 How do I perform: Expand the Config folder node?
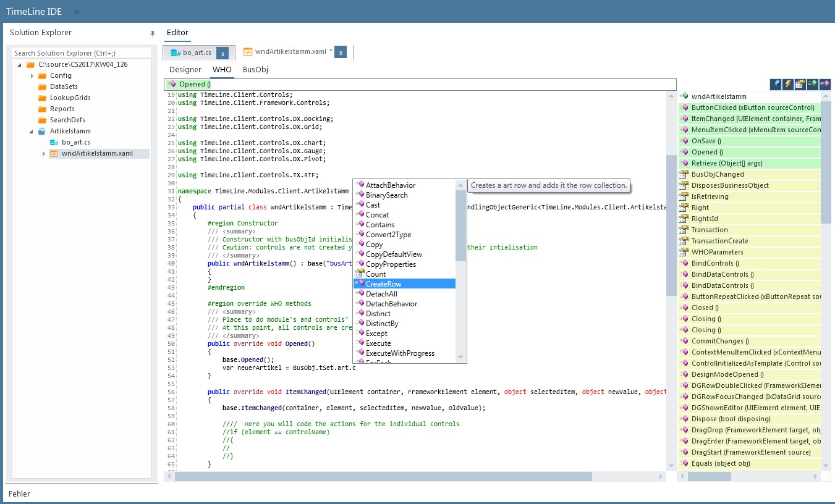click(x=32, y=75)
